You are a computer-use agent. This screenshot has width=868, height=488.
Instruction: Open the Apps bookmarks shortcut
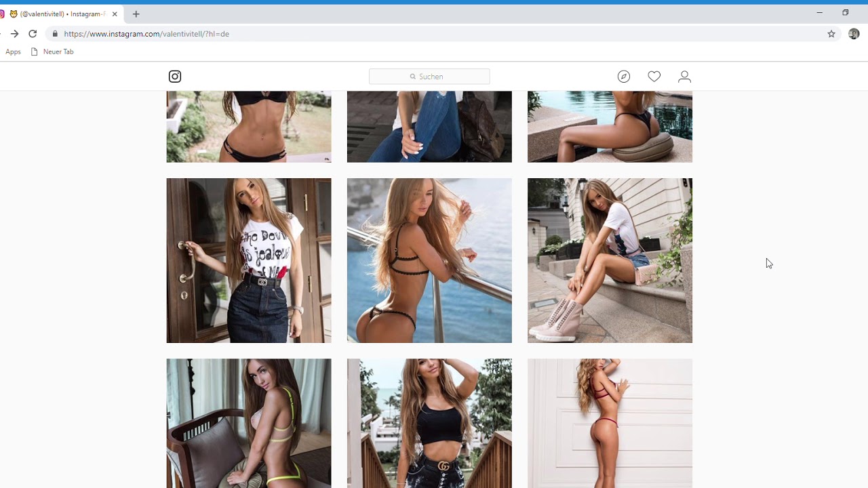[x=13, y=52]
